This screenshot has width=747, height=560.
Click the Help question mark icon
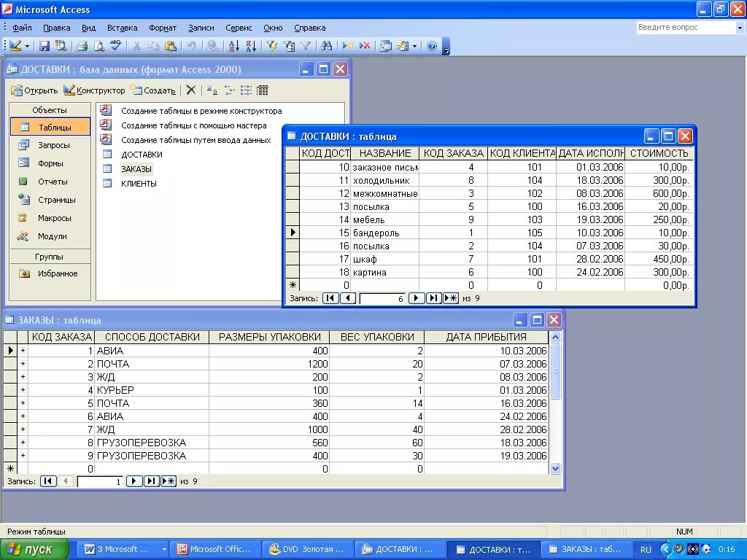click(x=432, y=46)
